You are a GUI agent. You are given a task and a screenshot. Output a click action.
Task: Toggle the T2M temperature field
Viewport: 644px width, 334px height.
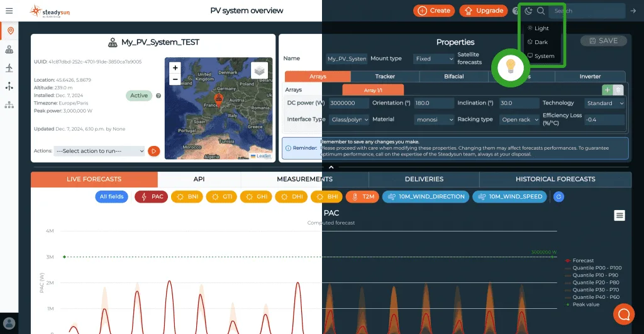362,197
